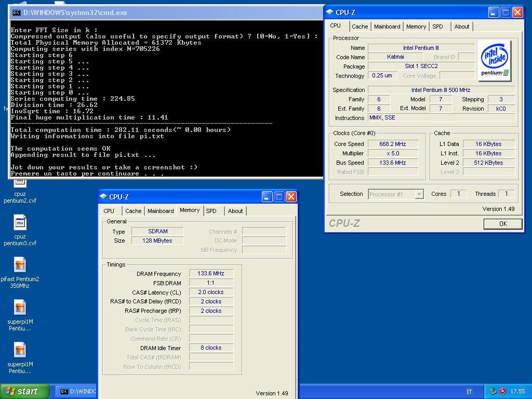Click the CPU-Z icon in the CPU window title bar
532x399 pixels.
tap(329, 12)
